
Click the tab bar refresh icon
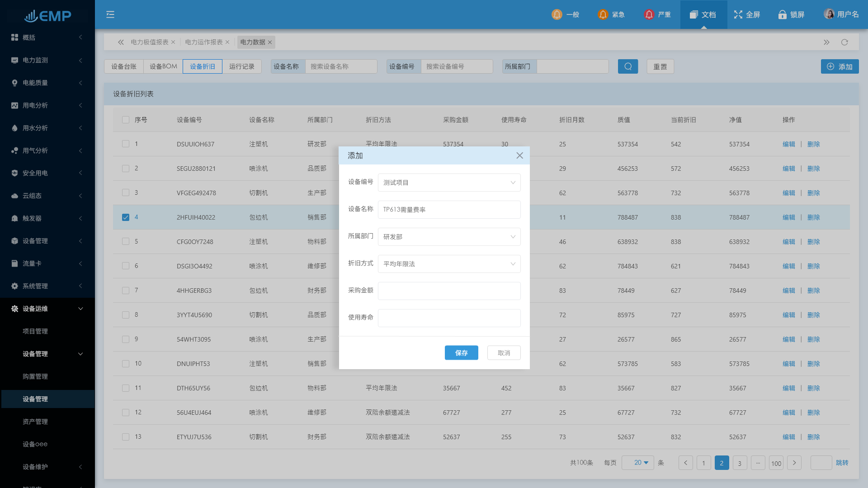pos(844,42)
